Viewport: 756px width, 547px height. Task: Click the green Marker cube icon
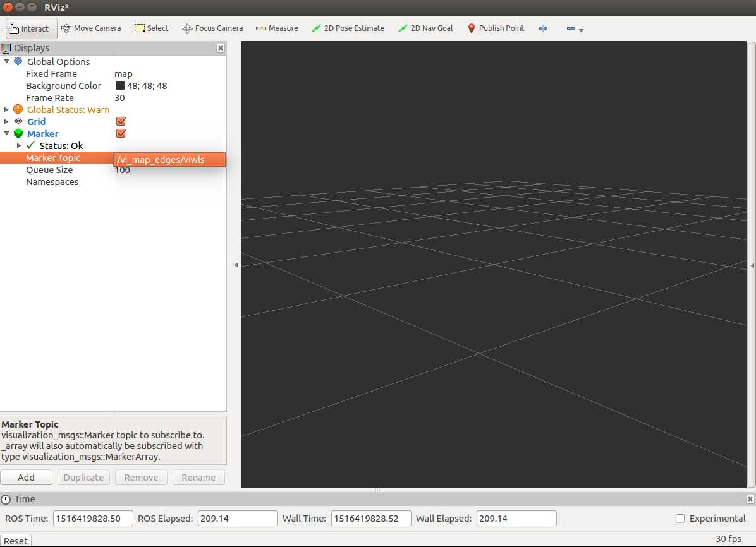pyautogui.click(x=18, y=133)
